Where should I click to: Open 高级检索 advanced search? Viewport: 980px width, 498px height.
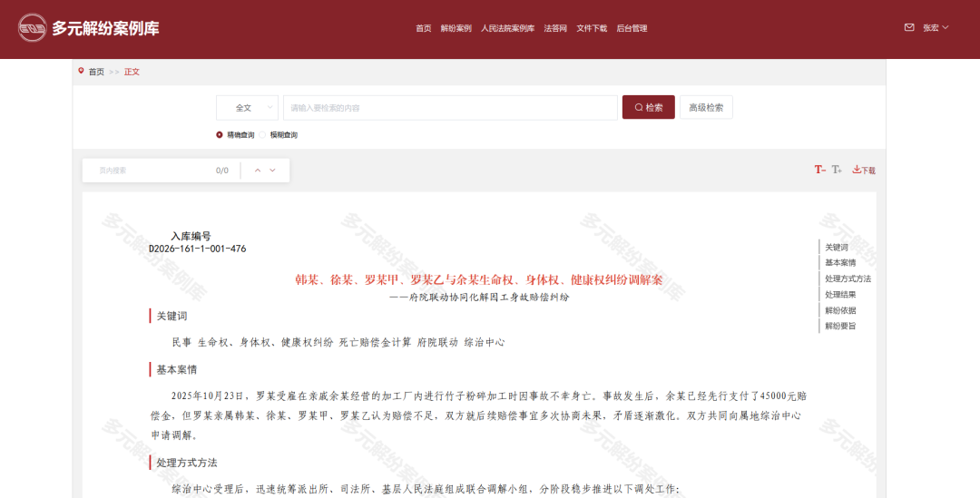[x=706, y=107]
